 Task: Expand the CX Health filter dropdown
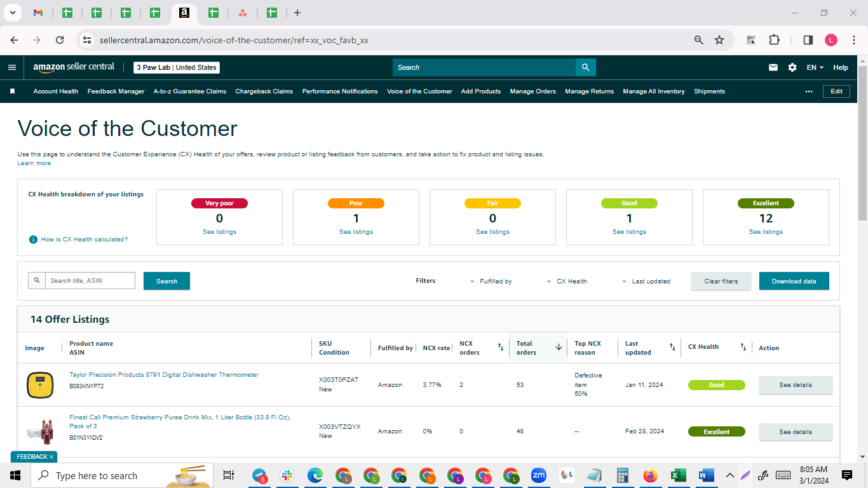[x=567, y=281]
